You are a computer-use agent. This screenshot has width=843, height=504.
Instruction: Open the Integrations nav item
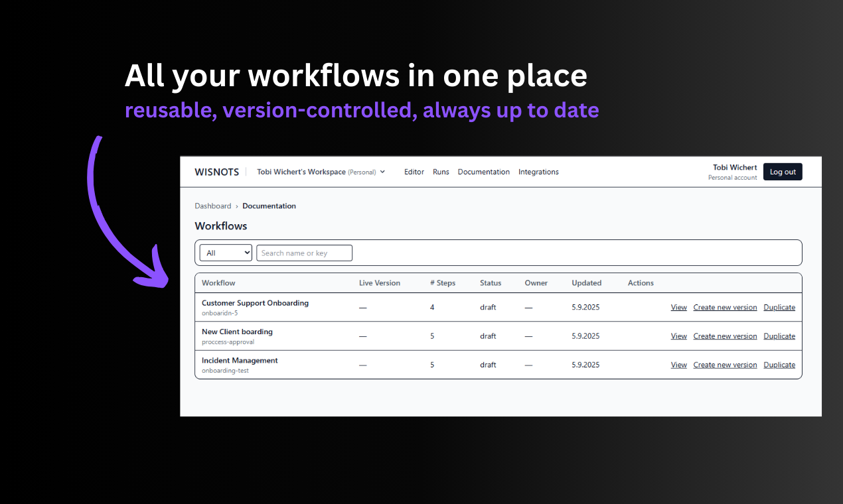538,172
